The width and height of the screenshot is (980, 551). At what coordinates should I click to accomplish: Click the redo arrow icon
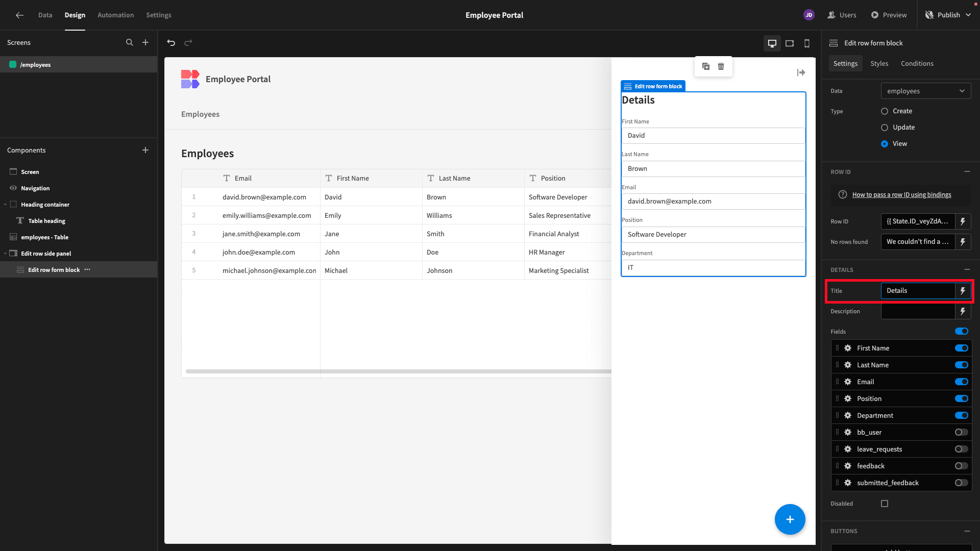pyautogui.click(x=188, y=43)
